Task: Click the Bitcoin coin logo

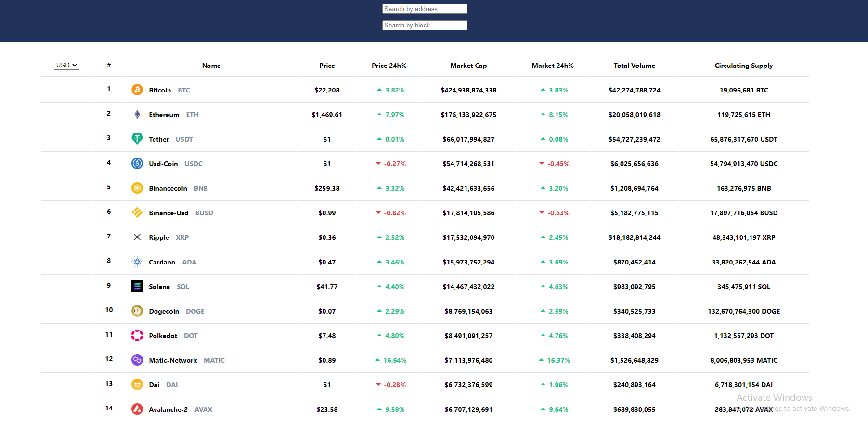Action: pyautogui.click(x=137, y=90)
